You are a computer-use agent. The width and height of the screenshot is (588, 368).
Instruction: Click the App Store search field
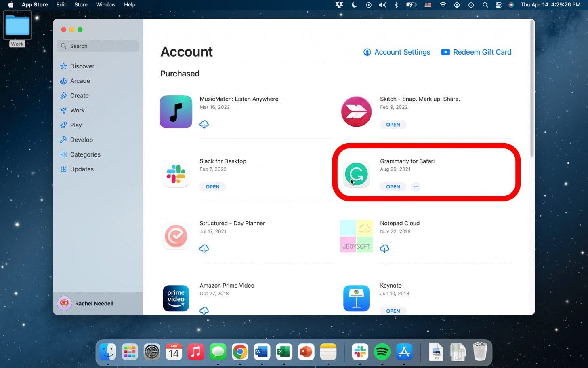tap(98, 46)
